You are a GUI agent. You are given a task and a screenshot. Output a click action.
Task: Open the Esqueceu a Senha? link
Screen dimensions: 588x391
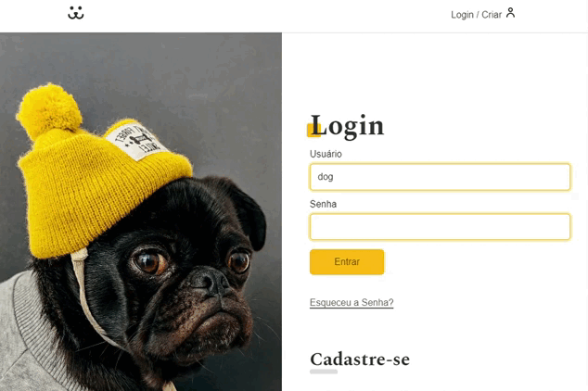(352, 303)
